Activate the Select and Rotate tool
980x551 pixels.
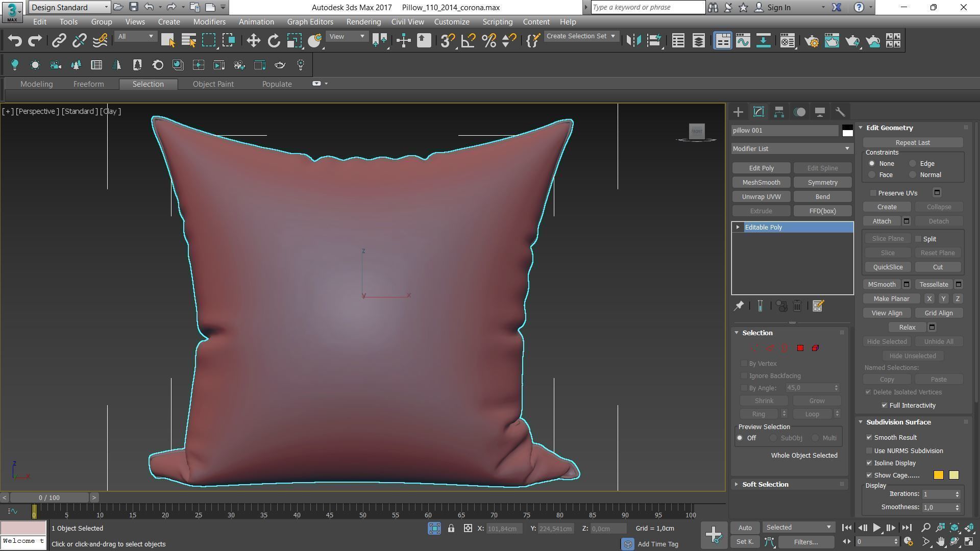[274, 41]
